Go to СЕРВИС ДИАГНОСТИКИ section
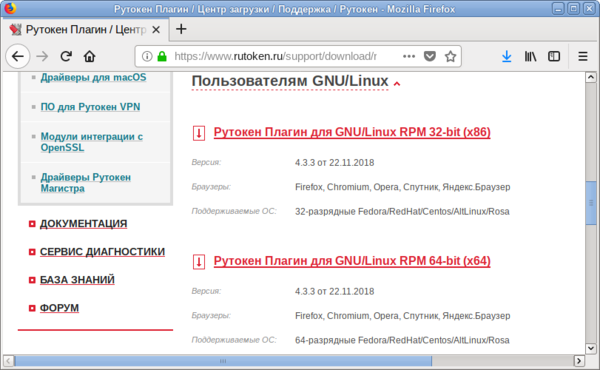Viewport: 600px width, 370px height. [x=102, y=252]
